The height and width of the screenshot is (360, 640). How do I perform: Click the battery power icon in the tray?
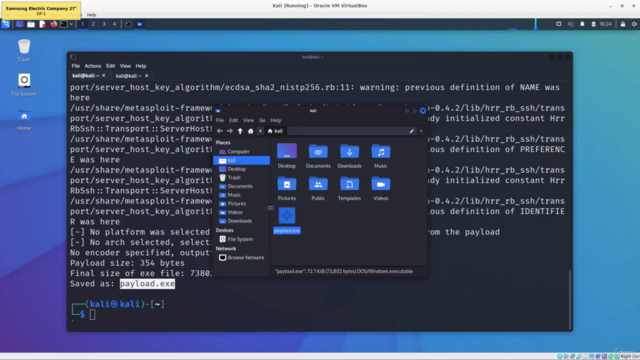(593, 24)
